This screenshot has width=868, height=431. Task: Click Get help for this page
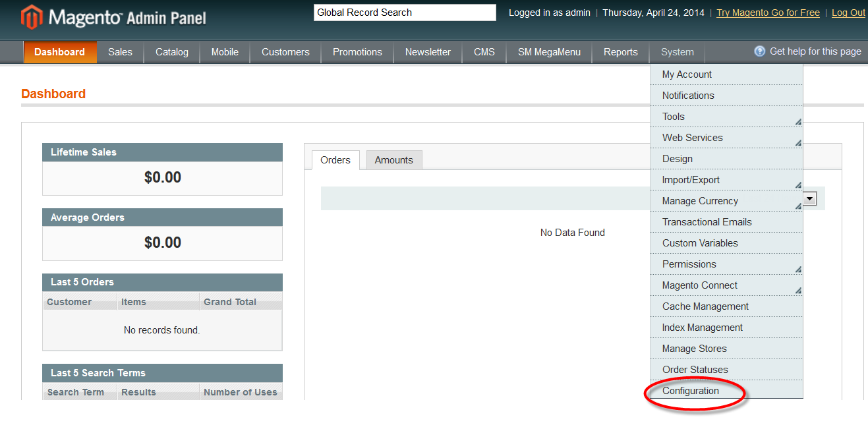click(815, 51)
